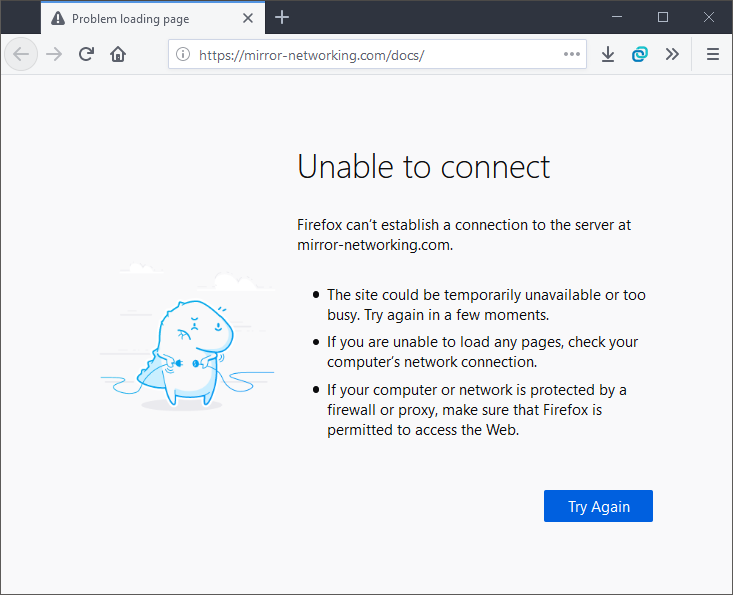The width and height of the screenshot is (733, 595).
Task: Click the forward navigation arrow
Action: pyautogui.click(x=54, y=54)
